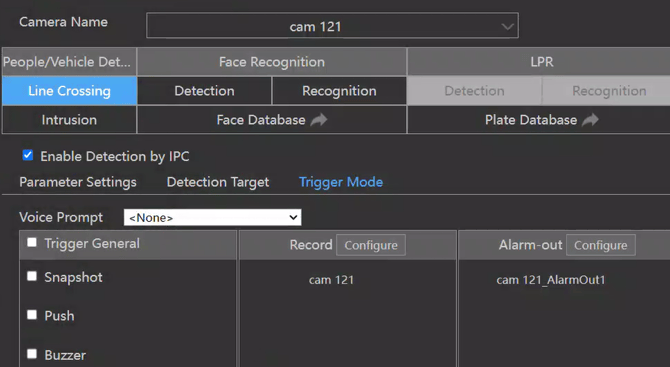Enable the Push checkbox
Viewport: 670px width, 367px height.
tap(32, 315)
